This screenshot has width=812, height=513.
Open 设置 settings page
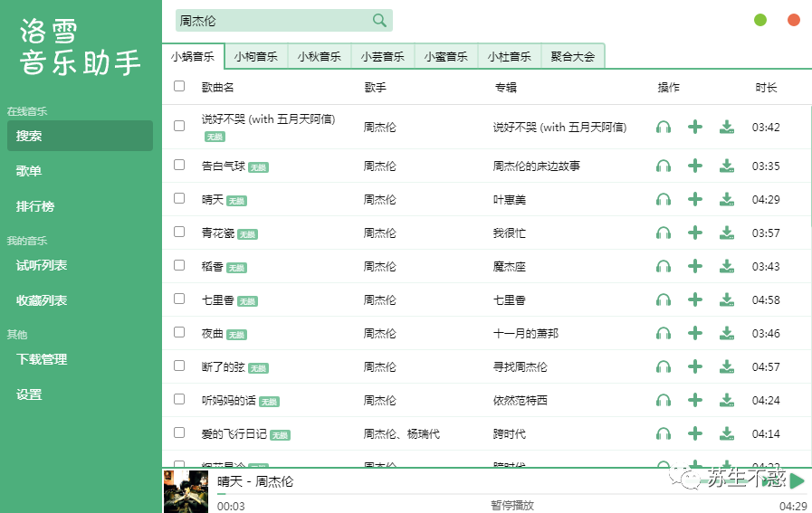[80, 394]
